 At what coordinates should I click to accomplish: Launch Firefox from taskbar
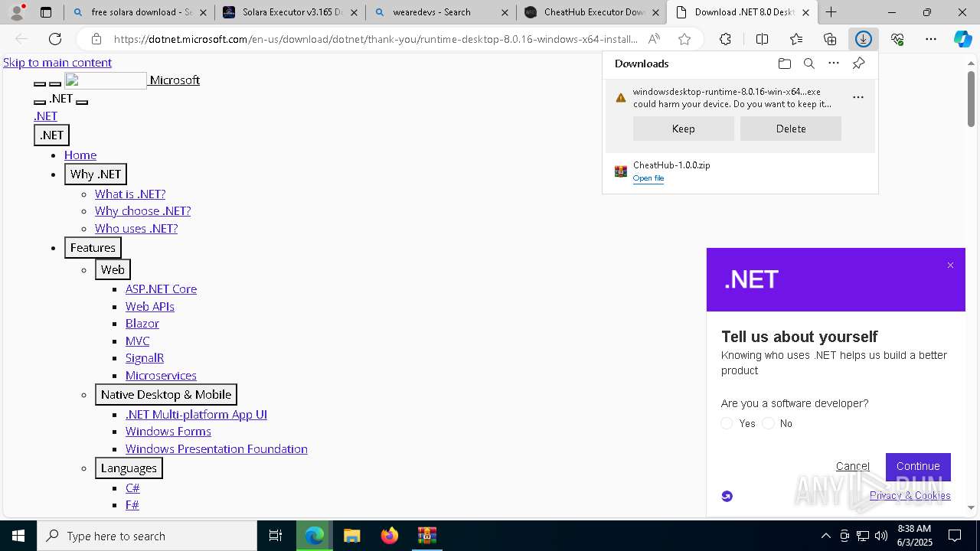389,536
